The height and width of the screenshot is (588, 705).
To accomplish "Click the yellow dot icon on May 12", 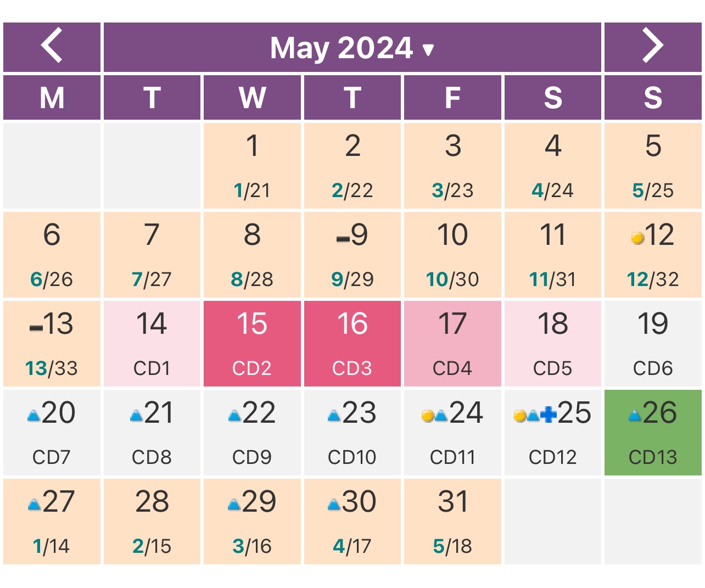I will [637, 238].
